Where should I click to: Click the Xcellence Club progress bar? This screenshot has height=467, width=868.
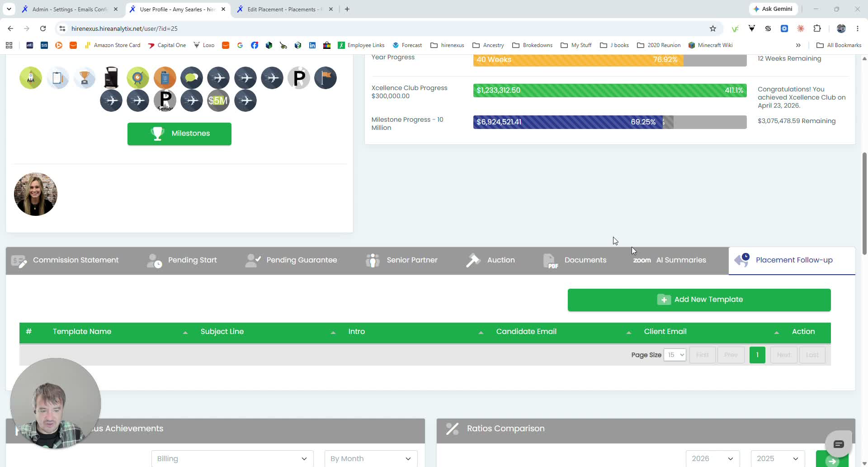pos(610,91)
